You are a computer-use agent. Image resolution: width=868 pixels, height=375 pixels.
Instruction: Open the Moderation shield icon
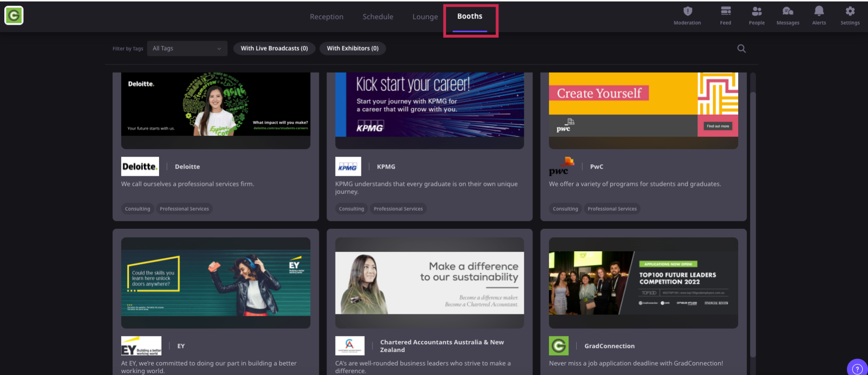coord(687,11)
